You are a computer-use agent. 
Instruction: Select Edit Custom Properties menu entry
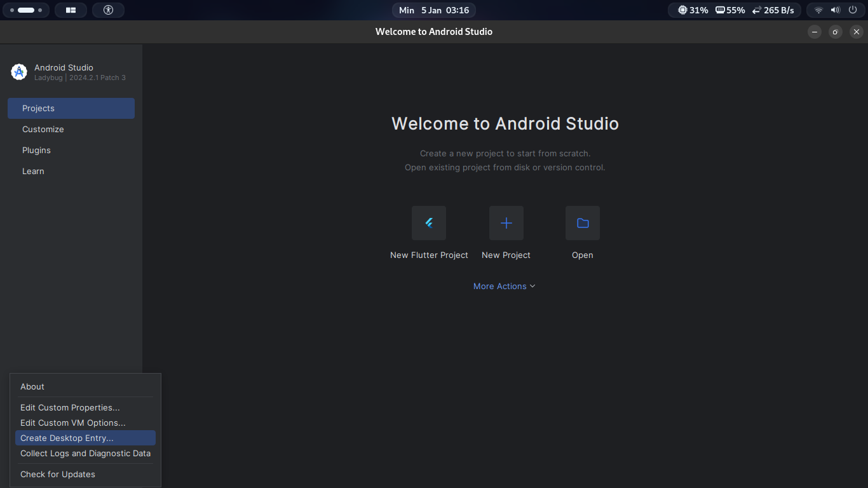(x=85, y=407)
